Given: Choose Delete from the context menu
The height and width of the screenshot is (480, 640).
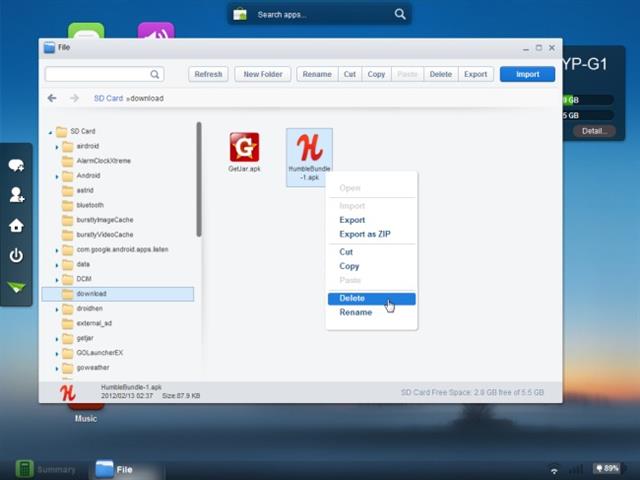Looking at the screenshot, I should 352,298.
